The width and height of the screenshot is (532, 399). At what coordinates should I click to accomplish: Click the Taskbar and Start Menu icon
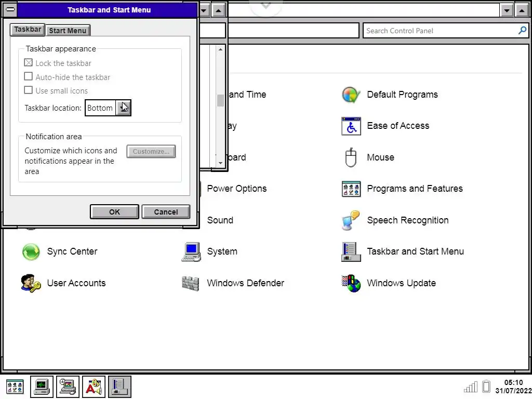351,252
